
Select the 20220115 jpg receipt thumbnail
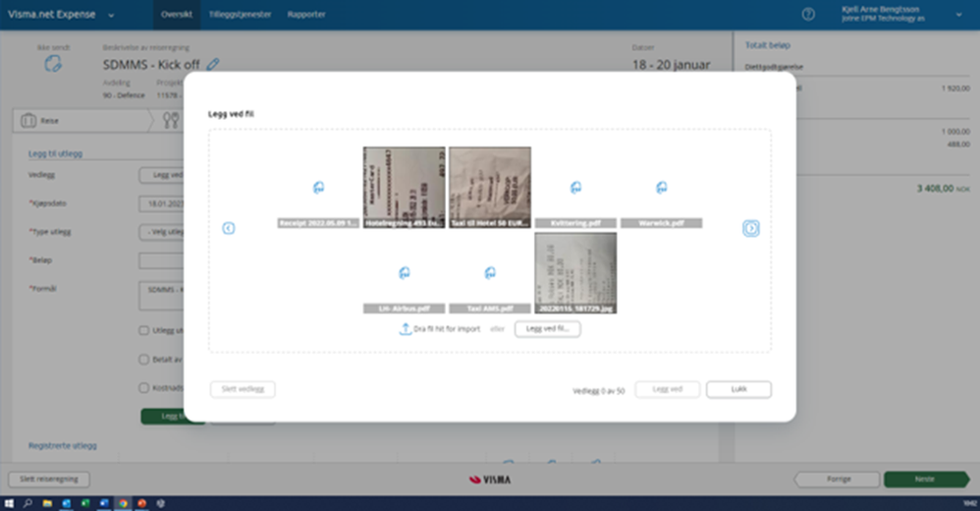(x=575, y=273)
